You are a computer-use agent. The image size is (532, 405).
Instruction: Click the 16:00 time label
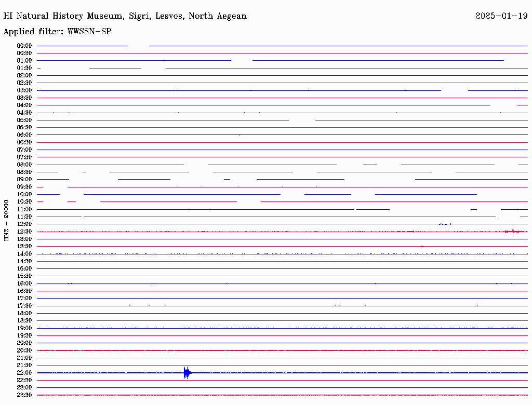pos(24,283)
